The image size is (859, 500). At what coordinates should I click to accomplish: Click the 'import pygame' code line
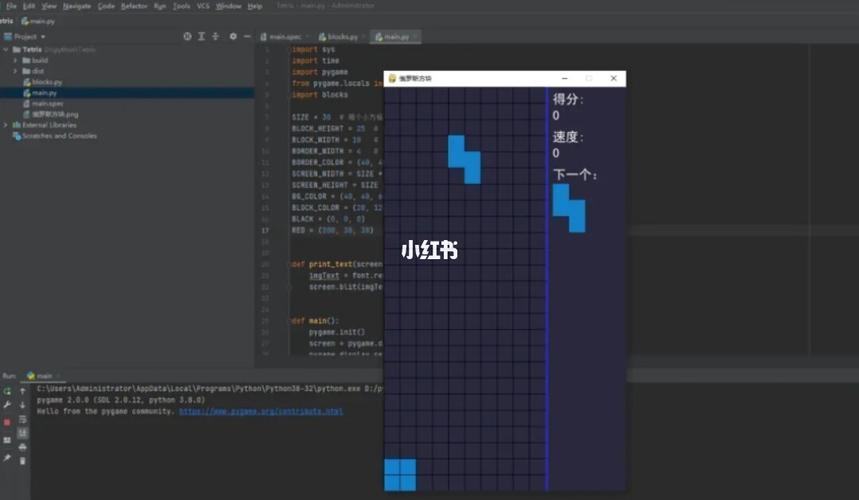pyautogui.click(x=319, y=72)
